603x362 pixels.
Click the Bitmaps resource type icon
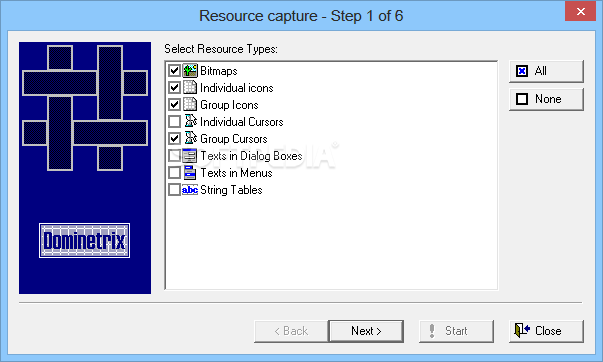pos(190,70)
